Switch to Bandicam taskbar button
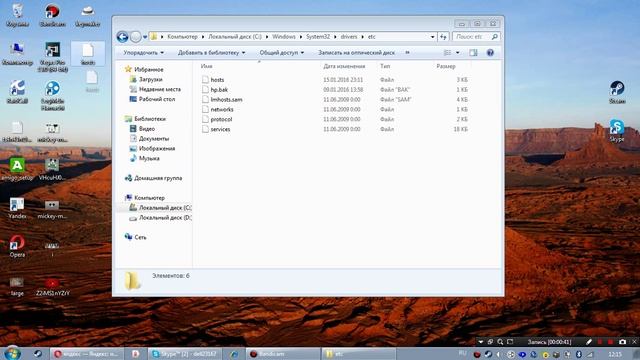 (282, 354)
